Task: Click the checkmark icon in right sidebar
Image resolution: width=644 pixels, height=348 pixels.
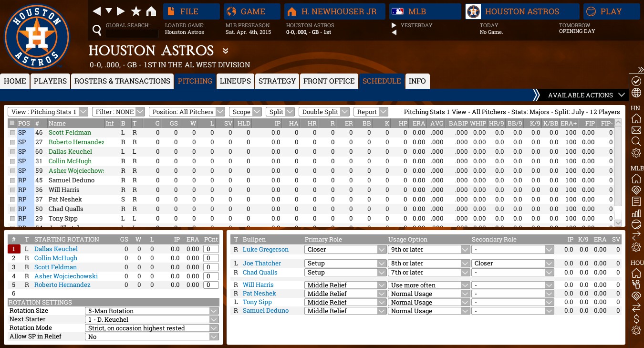Action: pos(636,82)
